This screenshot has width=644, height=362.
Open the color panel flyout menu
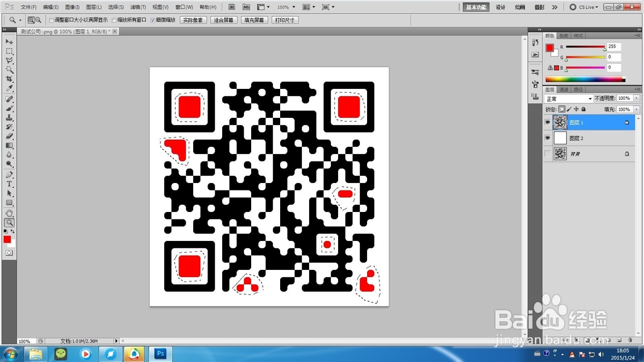[637, 35]
